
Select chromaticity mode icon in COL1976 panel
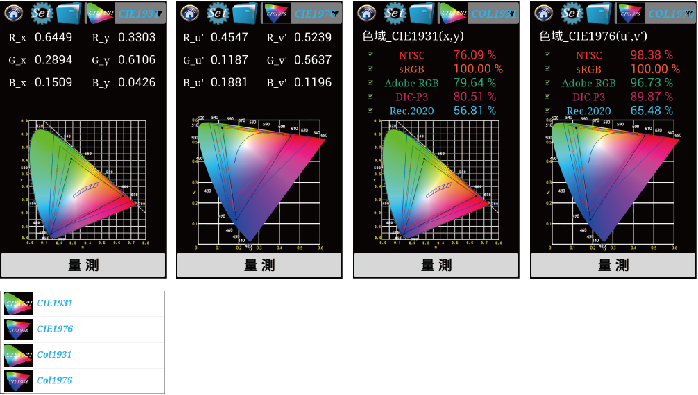[630, 13]
